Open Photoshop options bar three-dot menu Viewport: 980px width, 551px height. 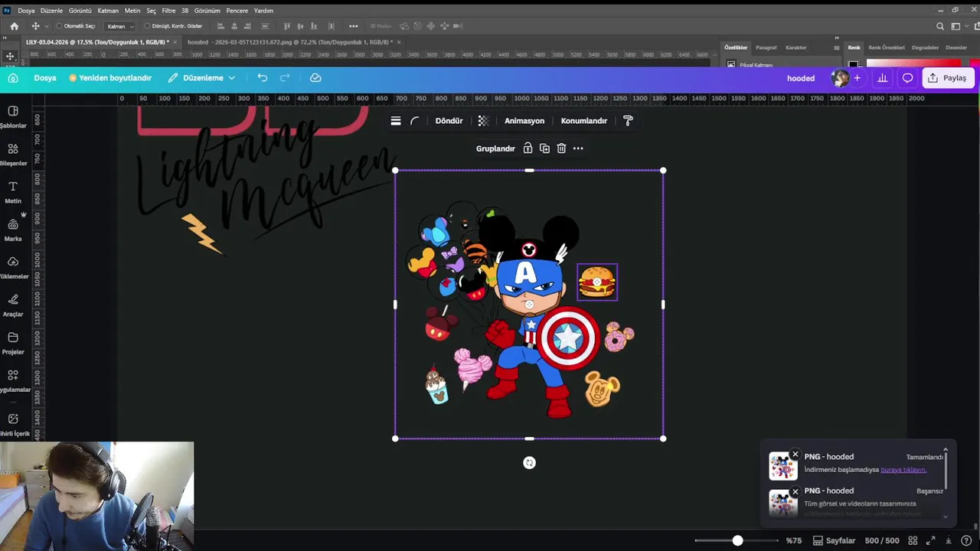click(353, 26)
